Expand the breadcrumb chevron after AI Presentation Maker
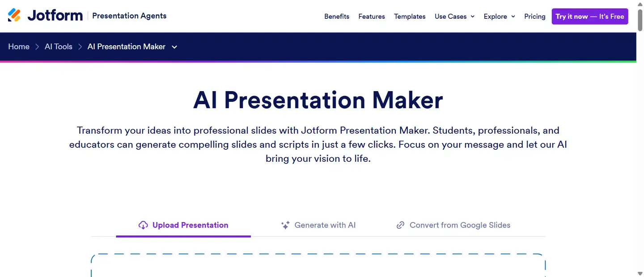Screen dimensions: 644x277 click(x=174, y=47)
